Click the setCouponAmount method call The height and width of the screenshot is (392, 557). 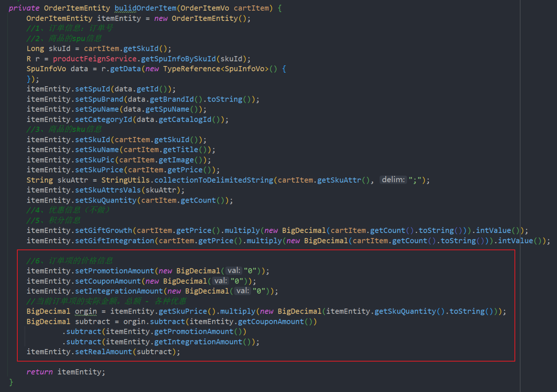pyautogui.click(x=108, y=281)
